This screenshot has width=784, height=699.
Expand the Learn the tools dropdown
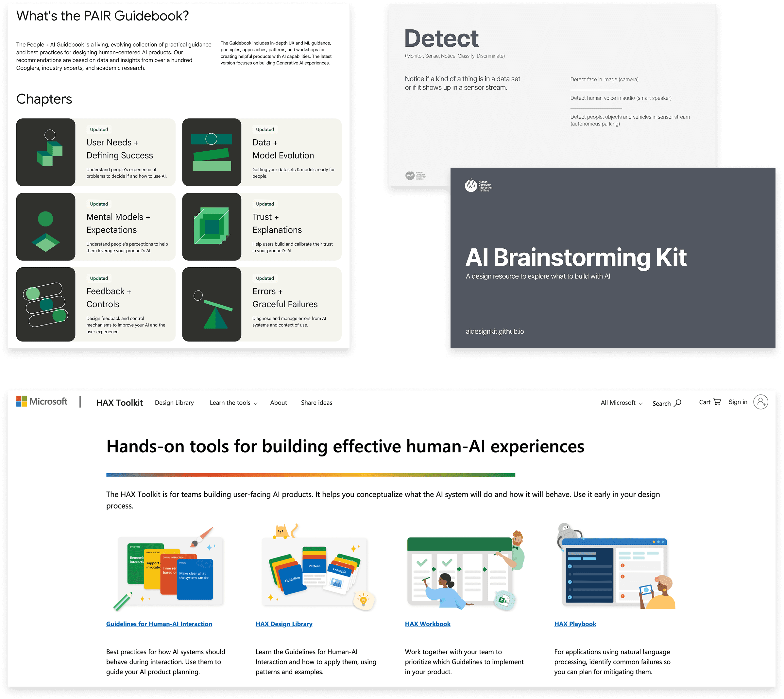coord(233,403)
